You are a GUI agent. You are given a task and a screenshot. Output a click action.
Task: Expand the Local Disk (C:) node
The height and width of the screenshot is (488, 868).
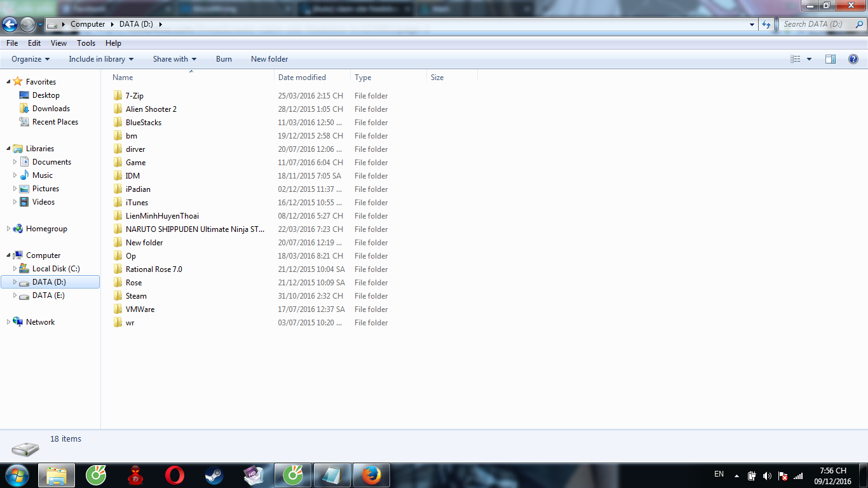point(15,269)
